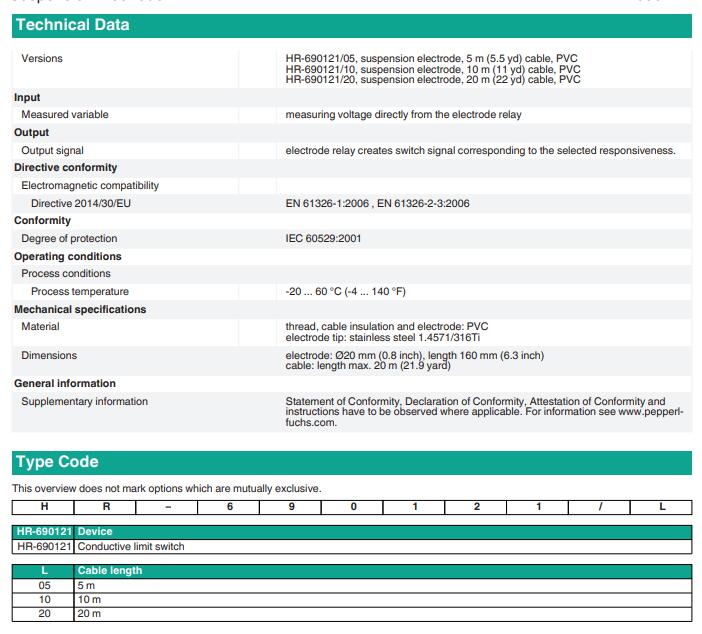Click the Dimensions row label
Image resolution: width=702 pixels, height=634 pixels.
(x=49, y=356)
